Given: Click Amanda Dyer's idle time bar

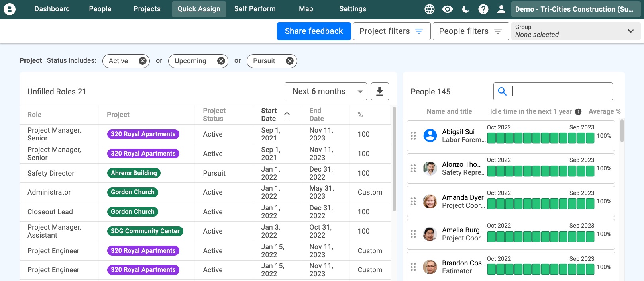Looking at the screenshot, I should [541, 204].
